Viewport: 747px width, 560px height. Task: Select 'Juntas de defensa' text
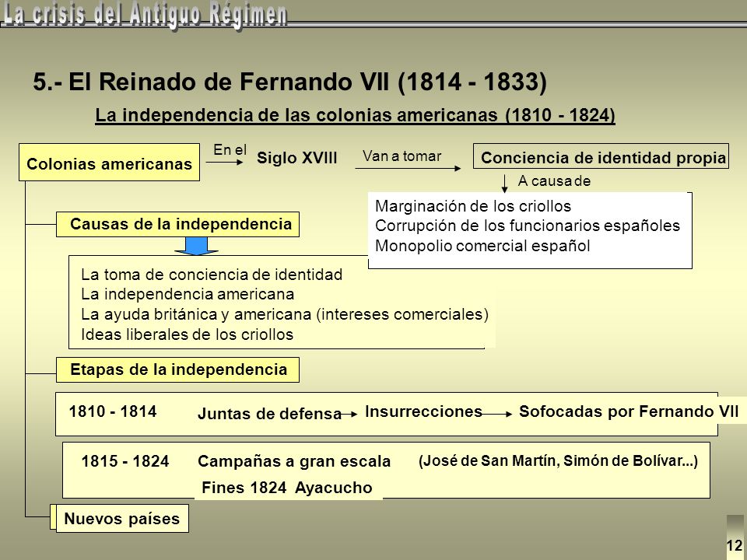point(270,414)
